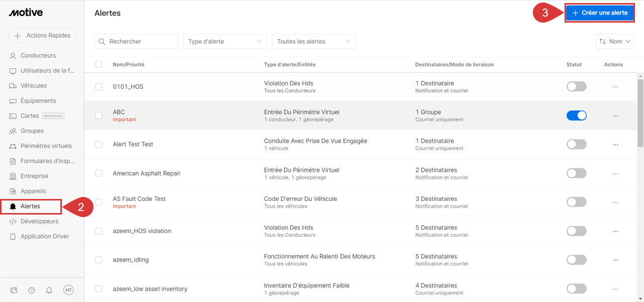Enable the Alert Test Test status toggle
644x302 pixels.
click(576, 144)
